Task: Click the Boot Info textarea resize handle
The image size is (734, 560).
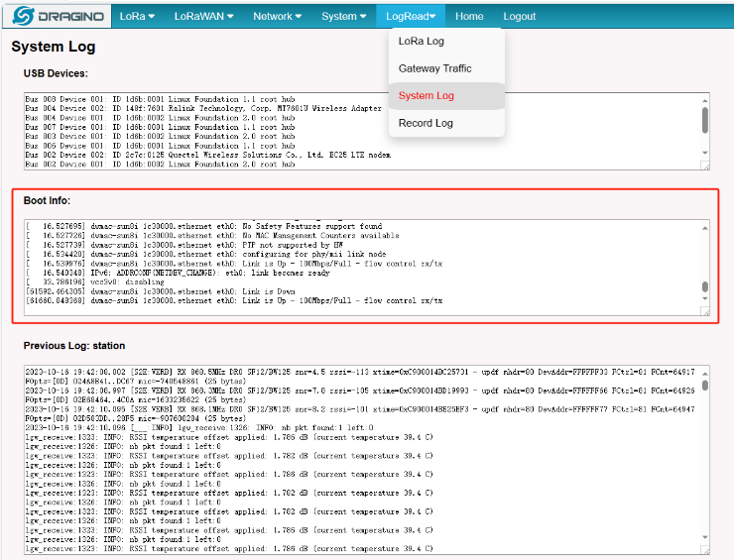Action: (705, 311)
